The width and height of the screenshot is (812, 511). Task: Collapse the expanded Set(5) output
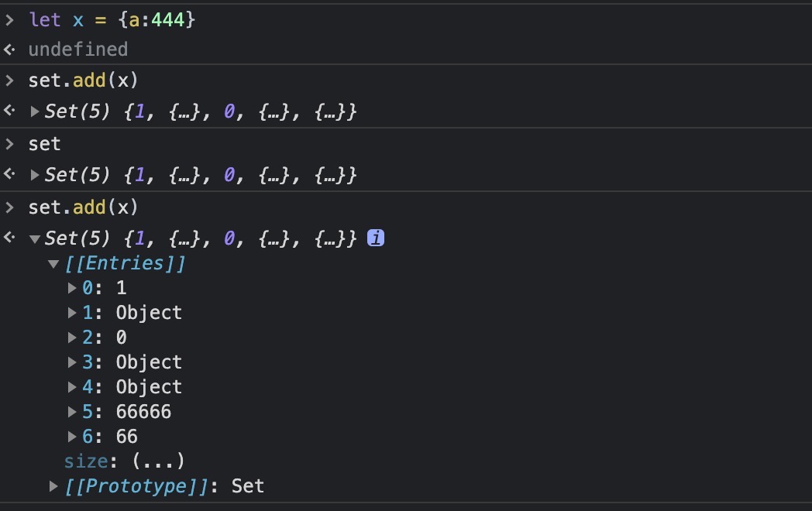[34, 239]
